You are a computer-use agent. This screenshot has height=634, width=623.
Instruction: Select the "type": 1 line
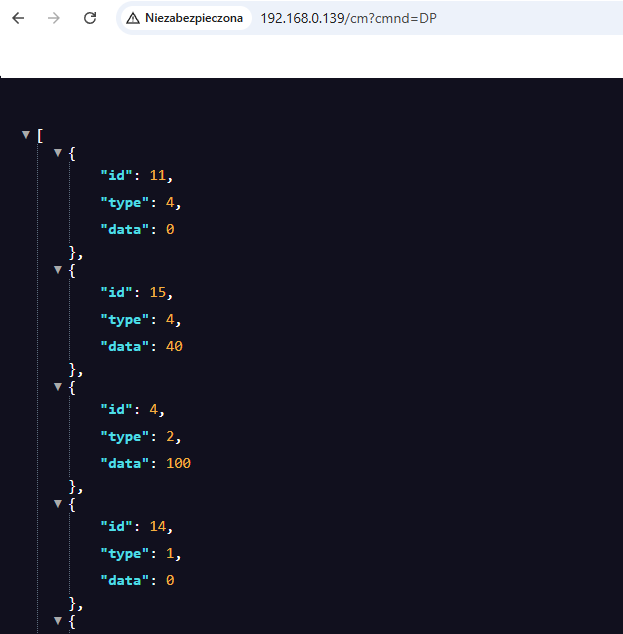(141, 554)
